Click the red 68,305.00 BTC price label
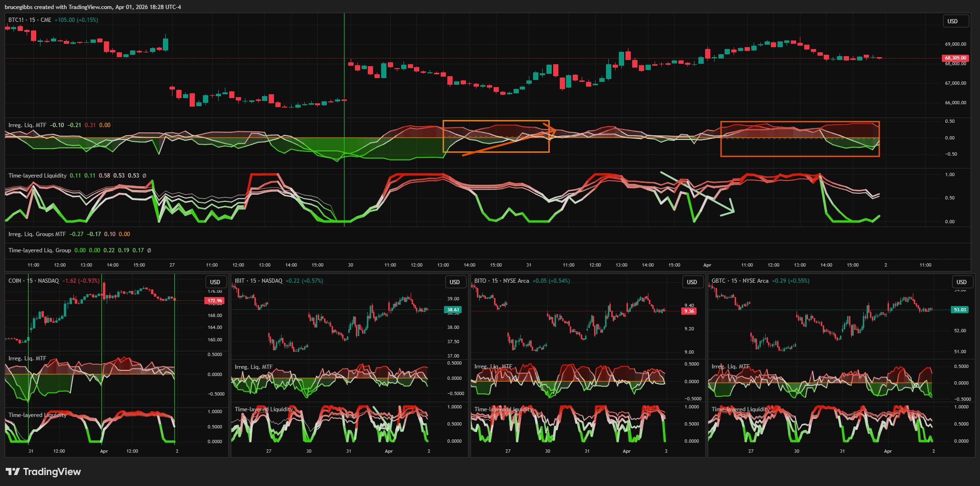 955,58
